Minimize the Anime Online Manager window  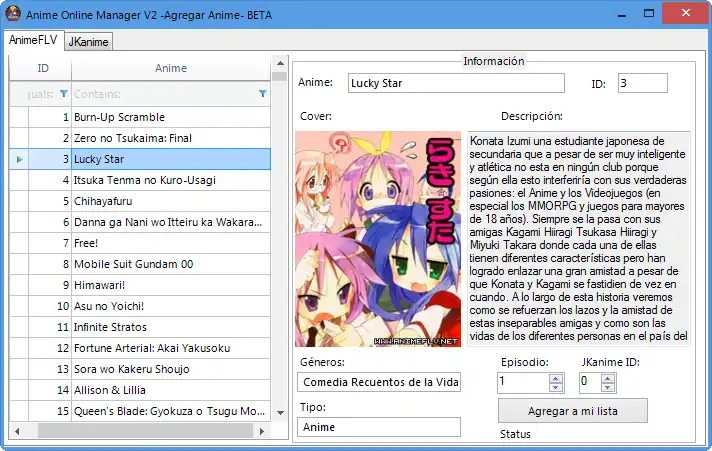622,14
